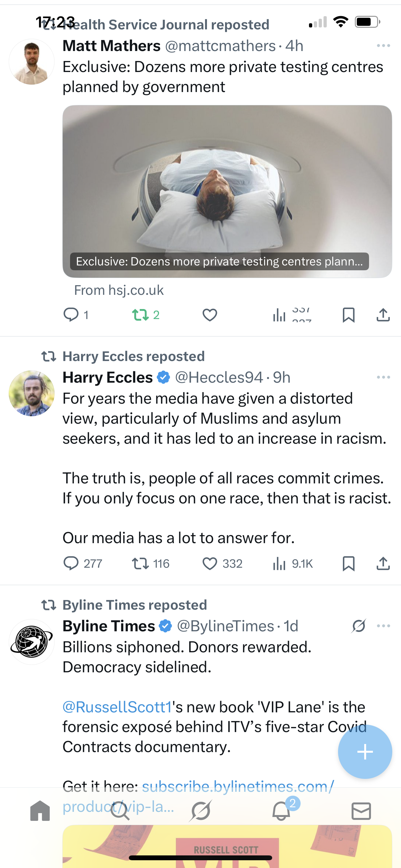Open more options on Byline Times post

(x=383, y=626)
